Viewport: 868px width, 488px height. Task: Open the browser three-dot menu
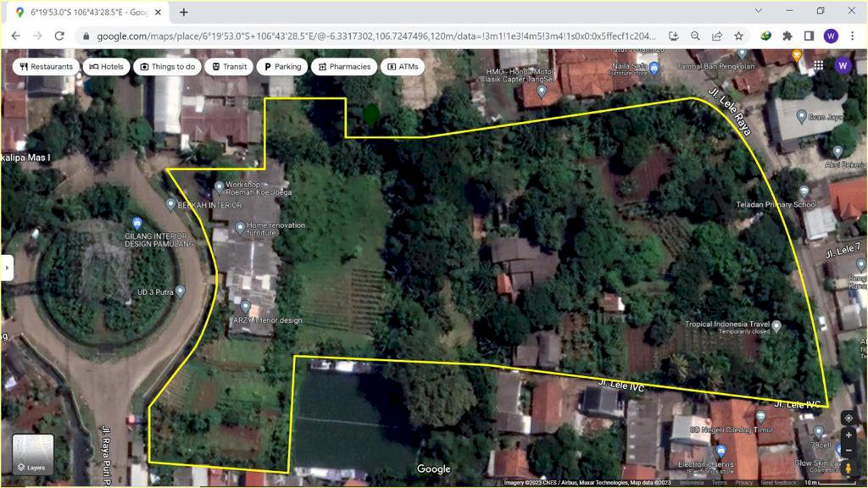(853, 36)
